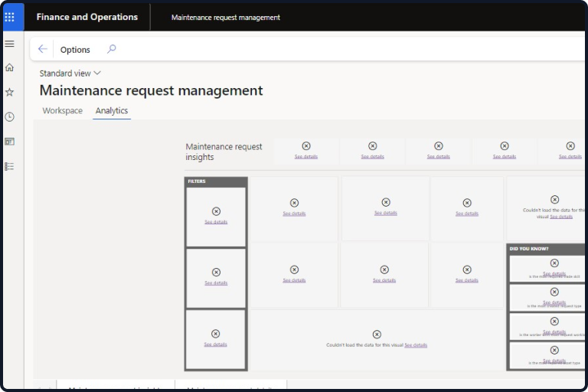
Task: Click the Maintenance request insights report title
Action: coord(224,152)
